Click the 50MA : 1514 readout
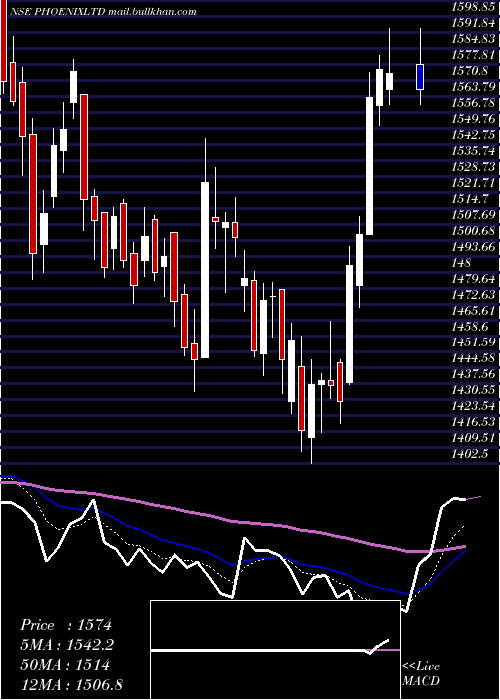 tap(65, 665)
